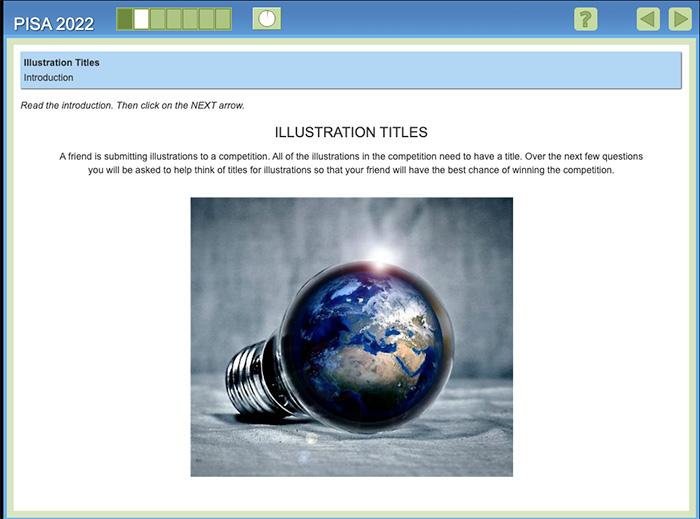This screenshot has height=519, width=700.
Task: Click the bold "Illustration Titles" header label
Action: pyautogui.click(x=61, y=62)
